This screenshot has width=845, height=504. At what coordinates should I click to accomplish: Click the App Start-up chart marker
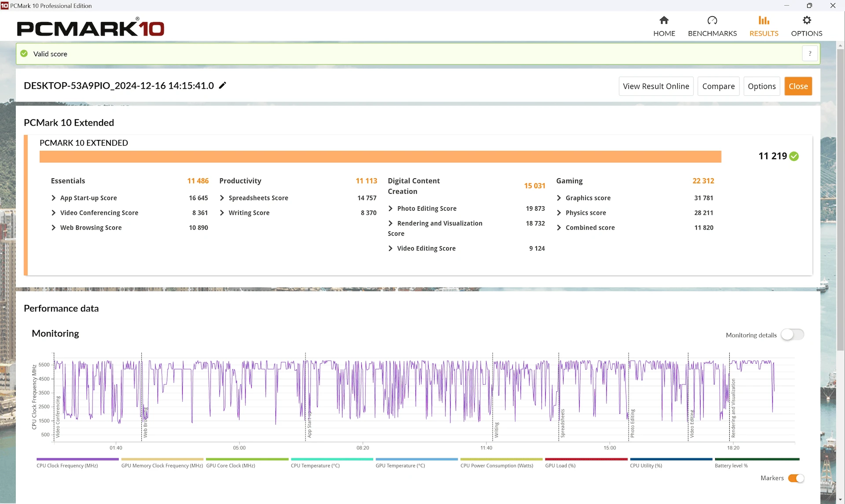(x=309, y=424)
